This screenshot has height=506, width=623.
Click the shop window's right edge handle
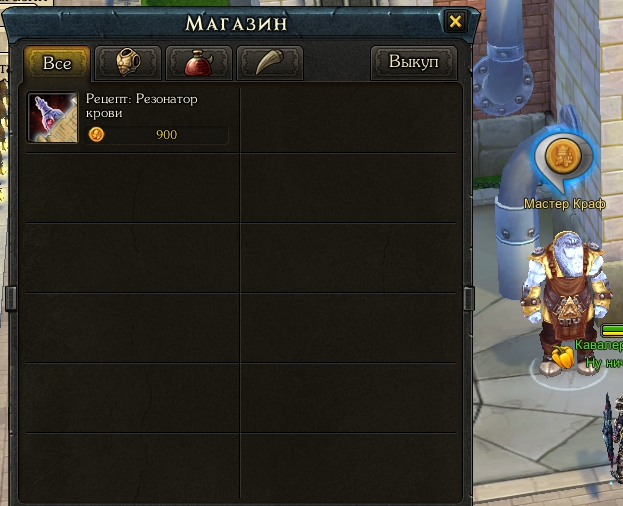469,298
